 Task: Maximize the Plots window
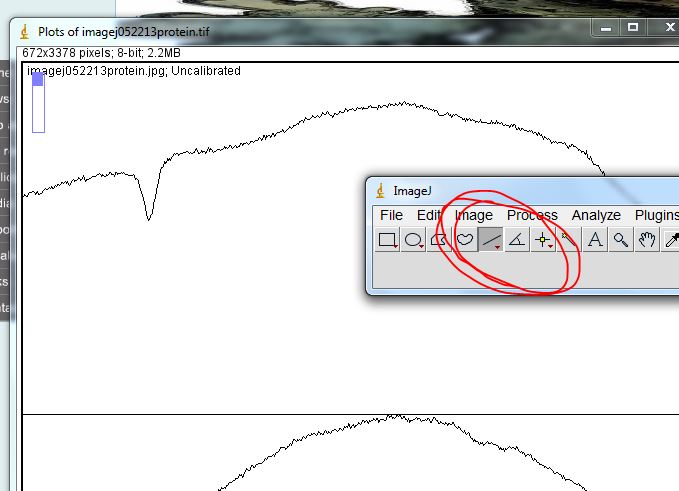coord(633,28)
